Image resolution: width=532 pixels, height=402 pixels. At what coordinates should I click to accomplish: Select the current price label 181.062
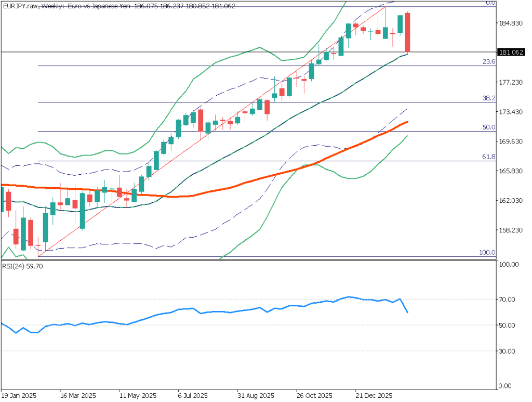(511, 53)
